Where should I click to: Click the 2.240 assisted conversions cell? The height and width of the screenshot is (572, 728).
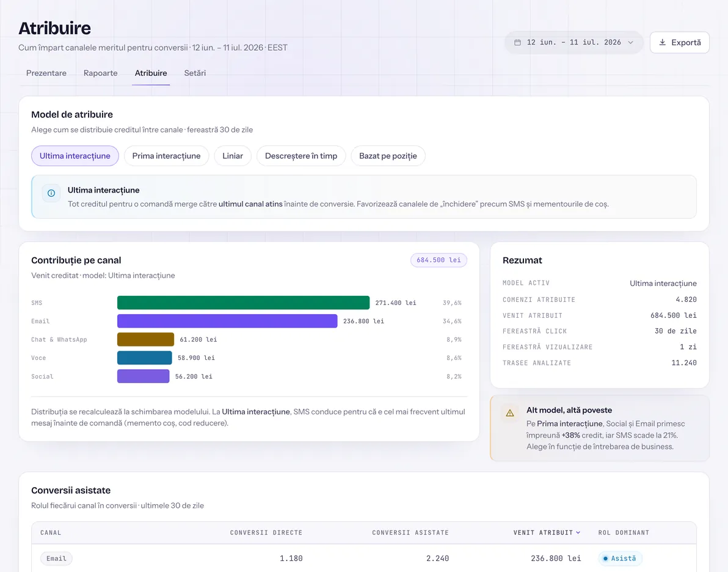point(437,559)
